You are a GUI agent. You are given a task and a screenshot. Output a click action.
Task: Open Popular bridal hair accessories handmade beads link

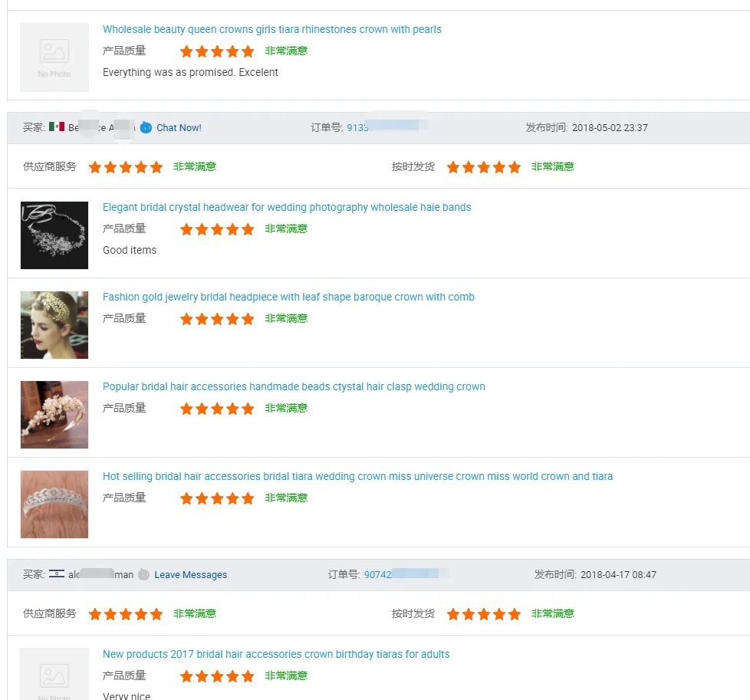click(294, 386)
